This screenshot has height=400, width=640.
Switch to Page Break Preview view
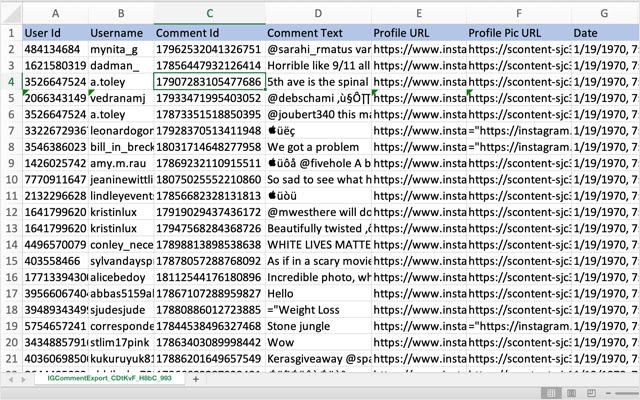tap(591, 393)
